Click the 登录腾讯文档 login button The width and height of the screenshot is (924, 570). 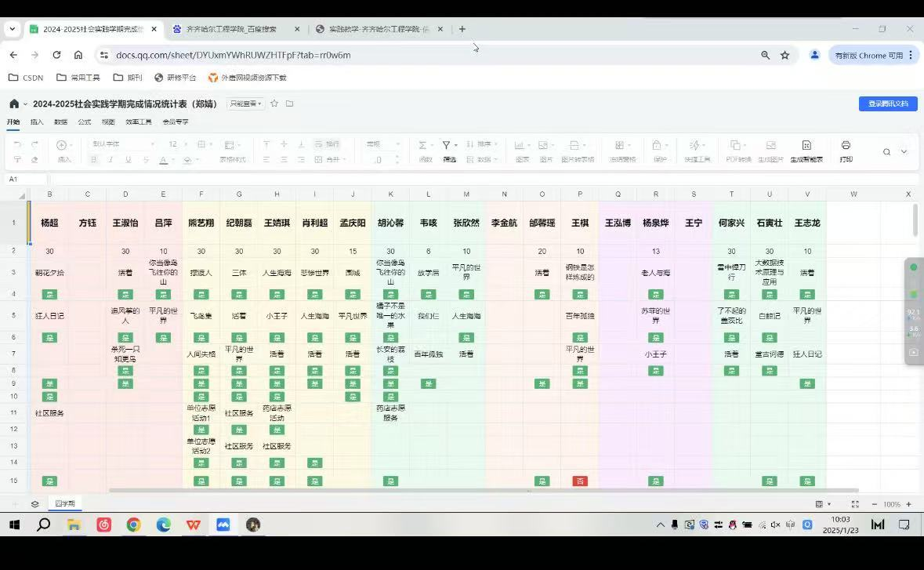(x=887, y=103)
